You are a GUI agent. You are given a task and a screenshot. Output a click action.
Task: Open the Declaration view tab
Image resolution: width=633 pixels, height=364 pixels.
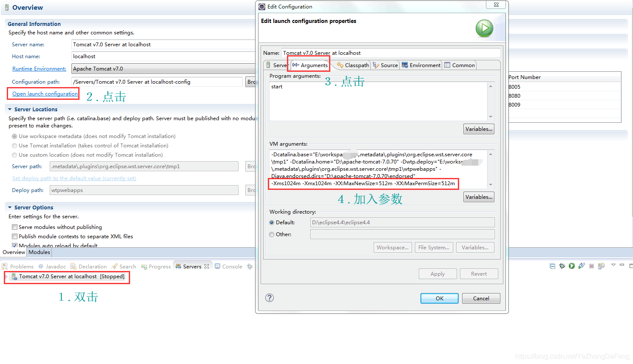click(89, 266)
